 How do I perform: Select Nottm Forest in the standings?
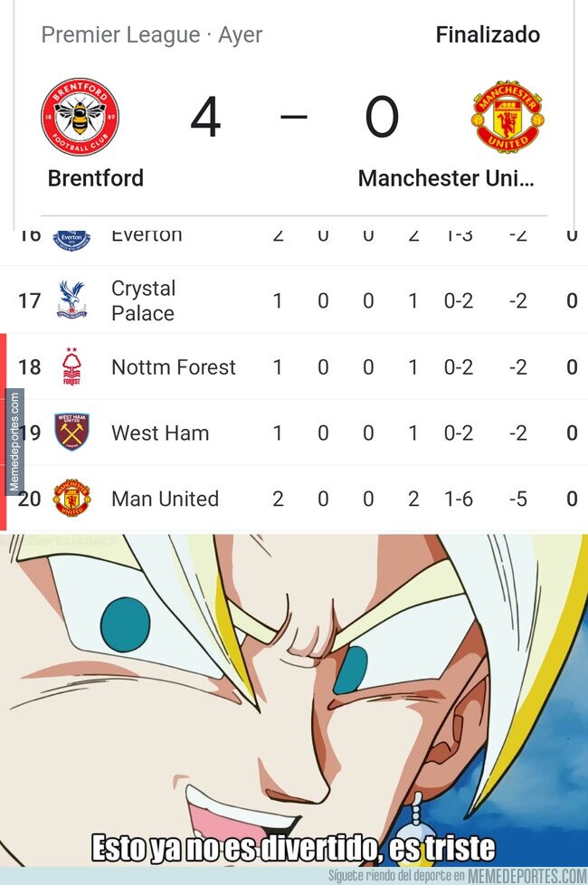coord(174,366)
